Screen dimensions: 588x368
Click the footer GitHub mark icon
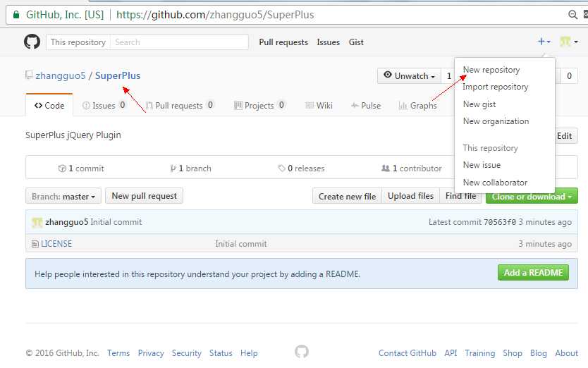pyautogui.click(x=302, y=352)
